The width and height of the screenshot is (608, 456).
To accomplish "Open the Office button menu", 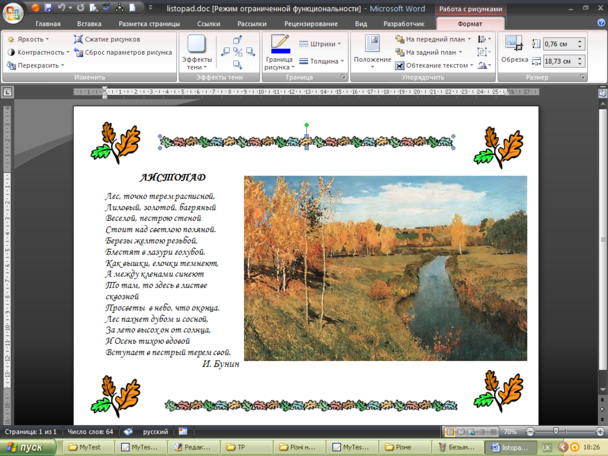I will pos(13,13).
